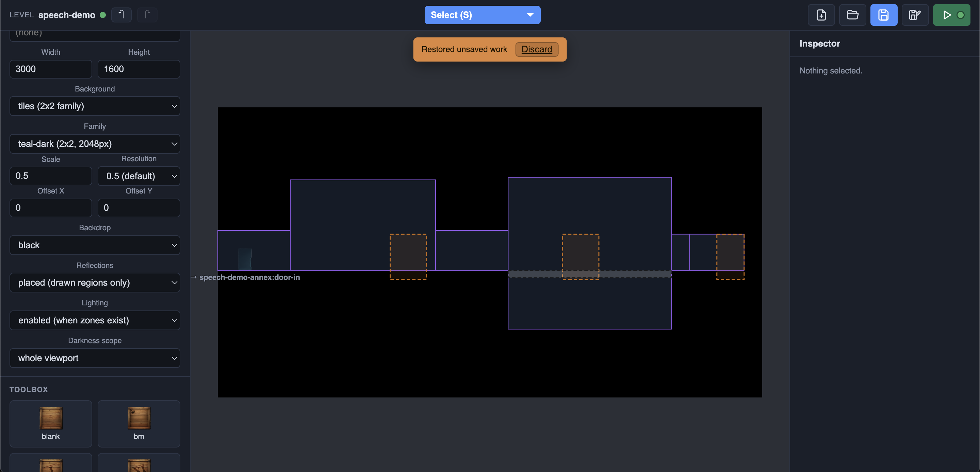Open Reflections placed dropdown
Image resolution: width=980 pixels, height=472 pixels.
click(95, 282)
